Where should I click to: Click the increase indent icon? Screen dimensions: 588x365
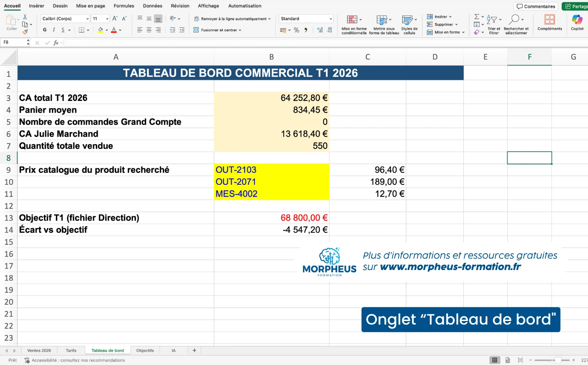pos(182,30)
